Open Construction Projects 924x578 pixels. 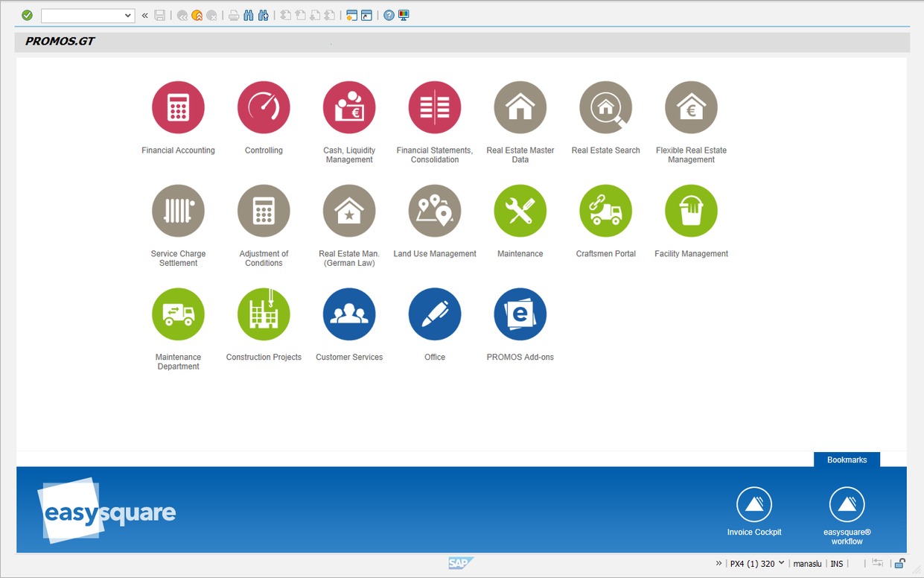(x=264, y=314)
